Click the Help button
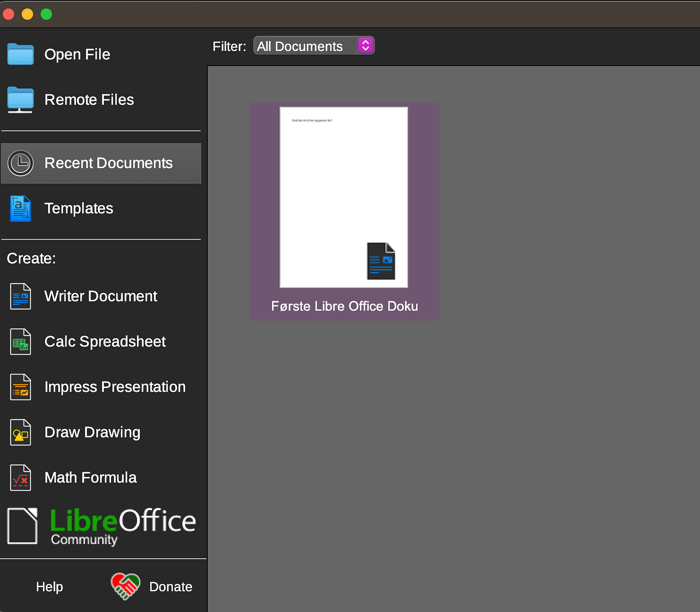The height and width of the screenshot is (612, 700). [x=50, y=587]
